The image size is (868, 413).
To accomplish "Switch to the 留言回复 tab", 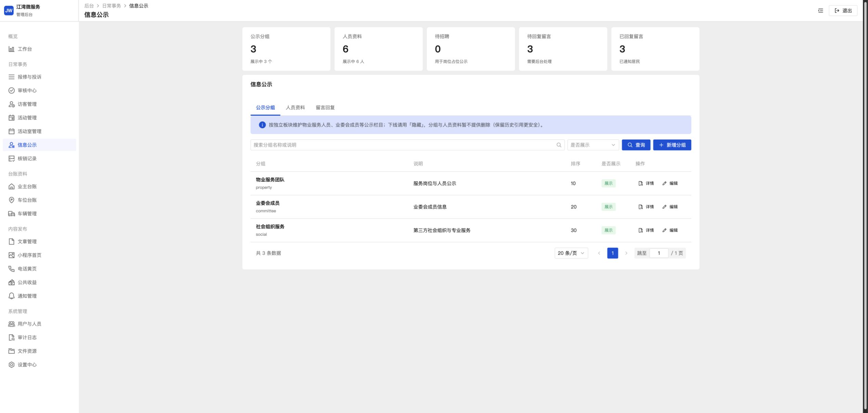I will coord(325,107).
